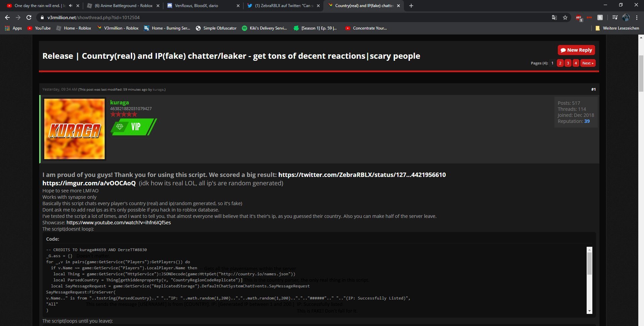Go to thread page 3
The image size is (644, 326).
[x=568, y=63]
